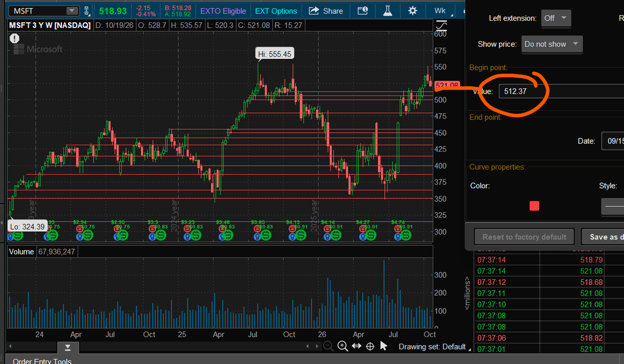The height and width of the screenshot is (364, 624).
Task: Click the 324.39 low price bubble
Action: tap(28, 226)
